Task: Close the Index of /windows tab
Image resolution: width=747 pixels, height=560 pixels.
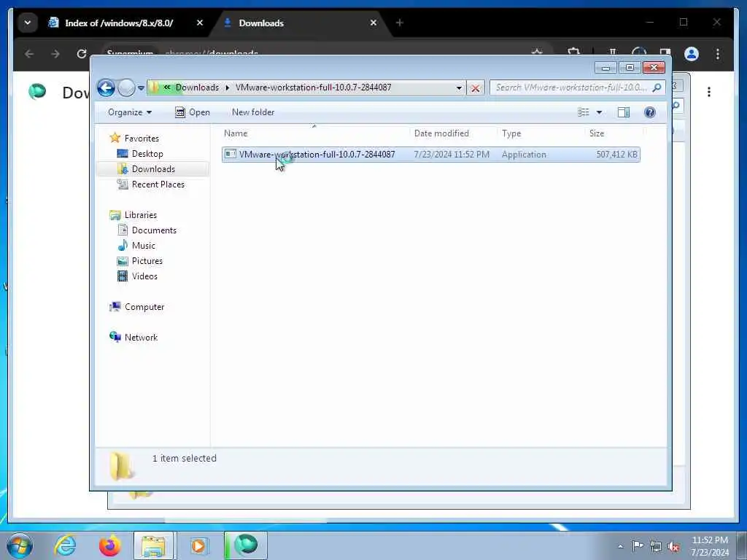Action: click(200, 23)
